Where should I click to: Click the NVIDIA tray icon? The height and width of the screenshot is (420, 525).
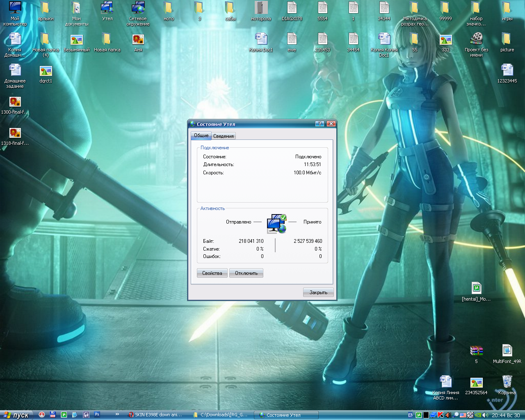pos(478,415)
